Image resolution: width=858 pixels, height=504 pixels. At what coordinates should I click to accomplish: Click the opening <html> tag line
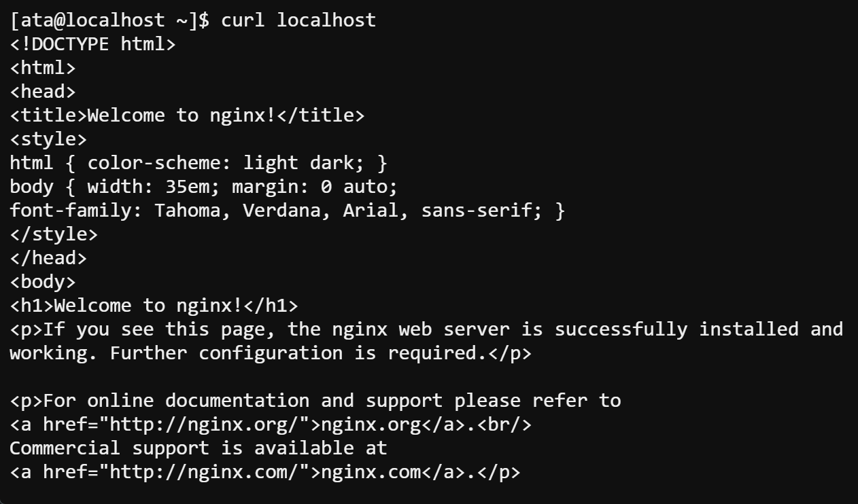43,68
